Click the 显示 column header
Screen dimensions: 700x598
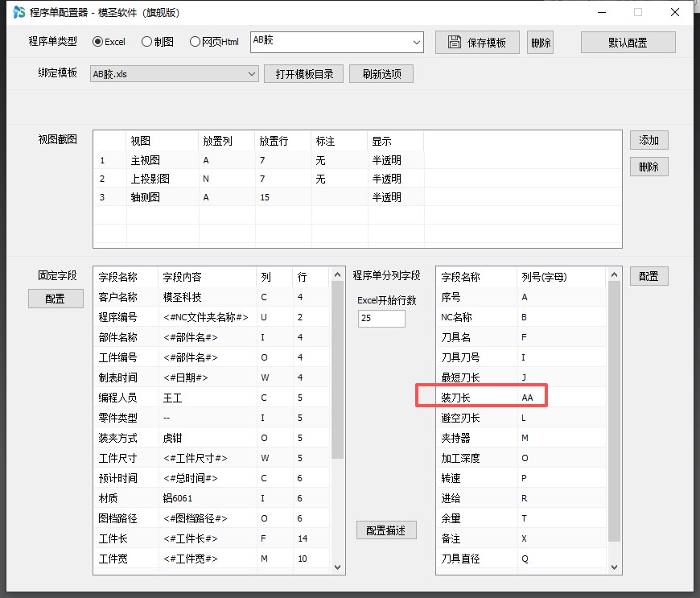[x=396, y=141]
